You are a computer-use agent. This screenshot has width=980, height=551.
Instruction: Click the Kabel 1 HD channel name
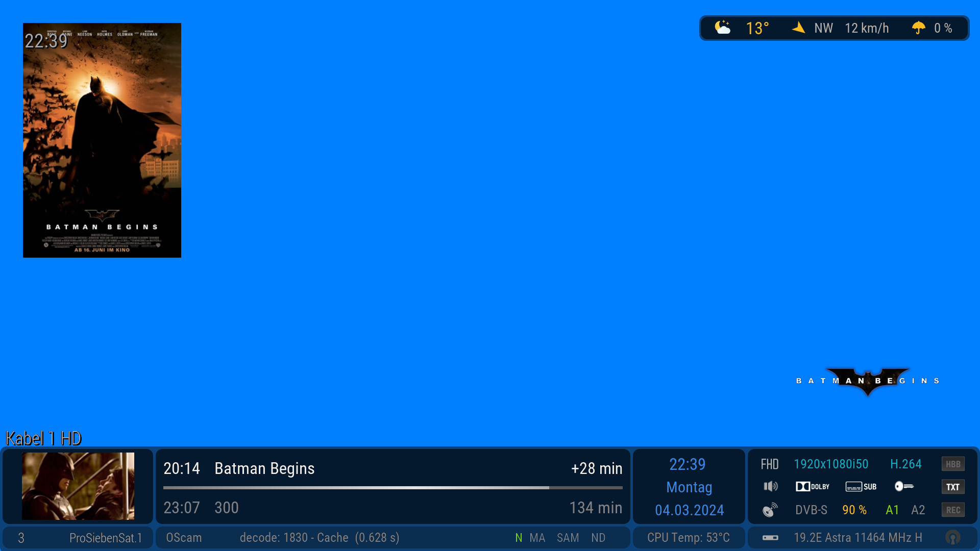tap(43, 438)
